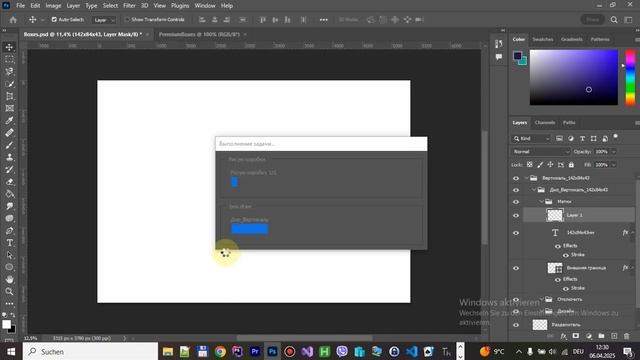Open the Image menu
Image resolution: width=640 pixels, height=360 pixels.
(x=53, y=6)
